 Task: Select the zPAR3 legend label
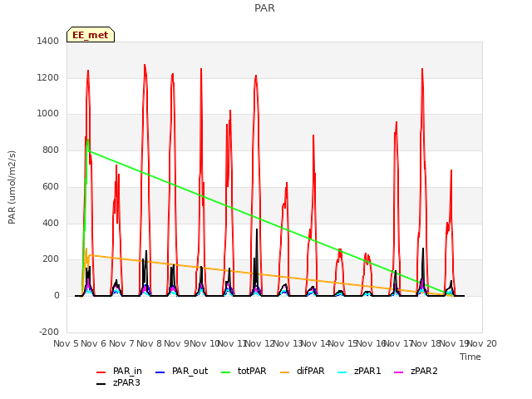pos(126,382)
